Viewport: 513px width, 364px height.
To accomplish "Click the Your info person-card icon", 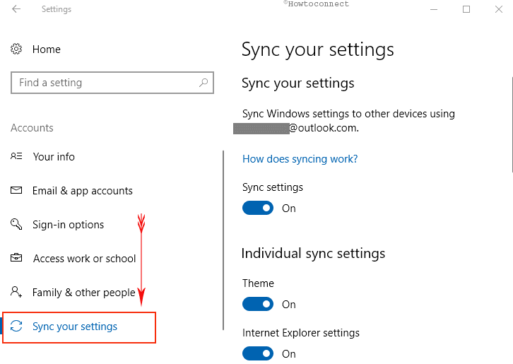I will pos(16,156).
